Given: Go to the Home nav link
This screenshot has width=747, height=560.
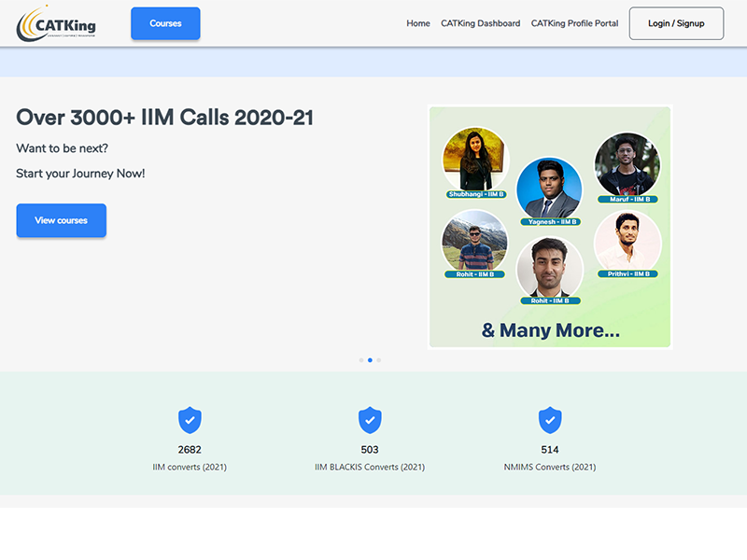Looking at the screenshot, I should click(x=418, y=23).
